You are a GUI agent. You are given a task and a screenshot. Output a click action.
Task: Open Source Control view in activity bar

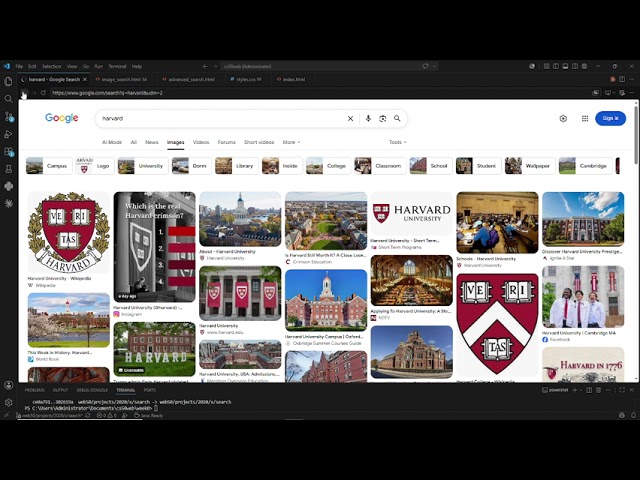(x=9, y=117)
